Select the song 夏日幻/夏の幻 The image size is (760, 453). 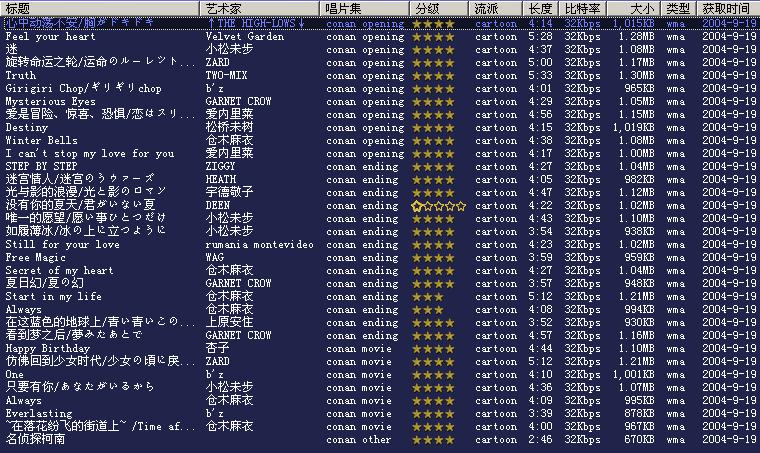pos(45,283)
